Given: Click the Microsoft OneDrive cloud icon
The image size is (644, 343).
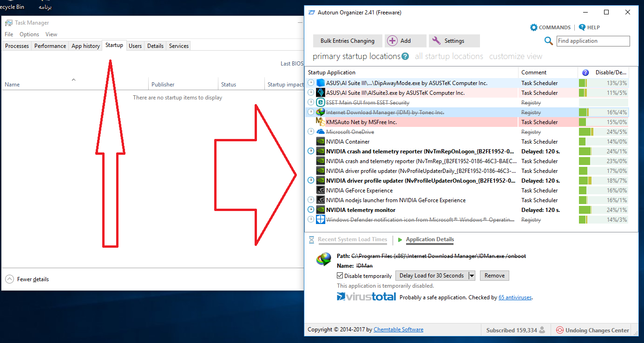Looking at the screenshot, I should click(320, 132).
